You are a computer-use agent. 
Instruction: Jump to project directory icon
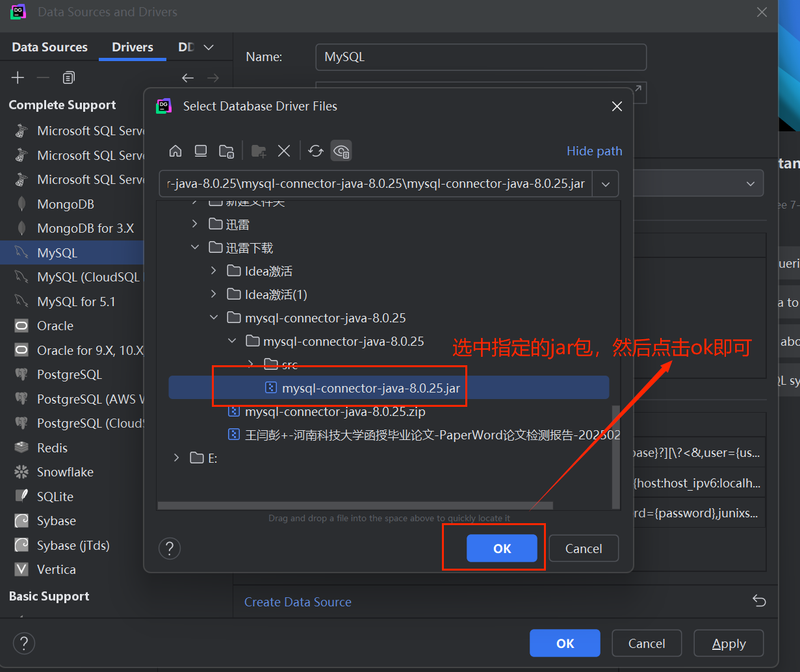pyautogui.click(x=226, y=151)
